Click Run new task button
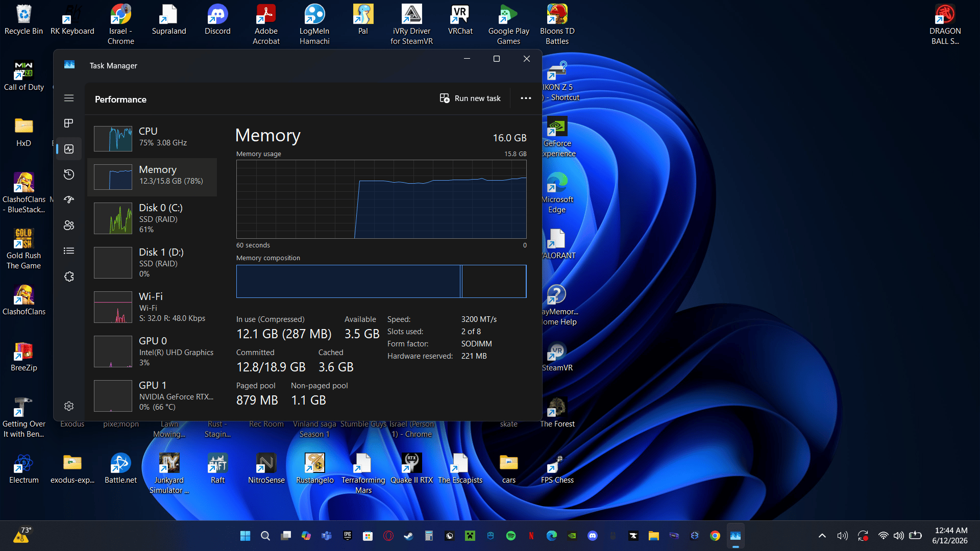Screen dimensions: 980x551 click(470, 98)
